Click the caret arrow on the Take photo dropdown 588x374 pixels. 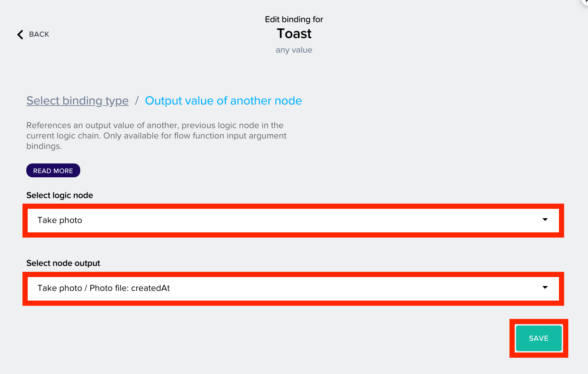(545, 220)
